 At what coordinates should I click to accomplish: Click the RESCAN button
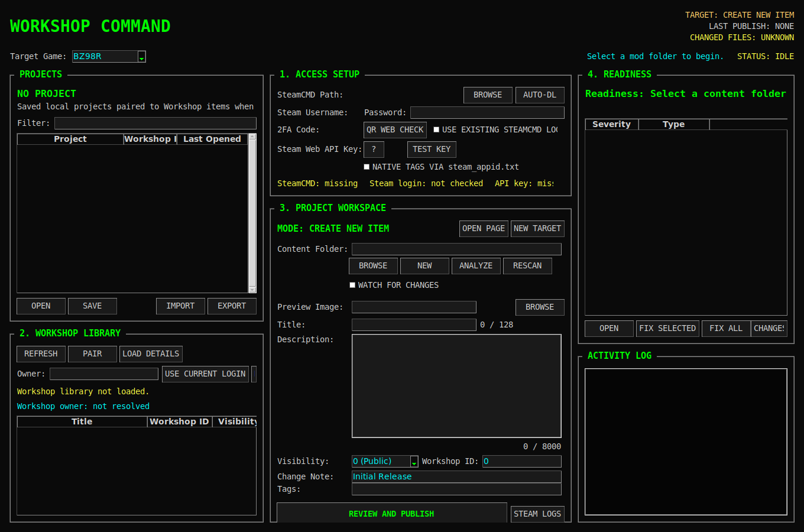coord(527,265)
